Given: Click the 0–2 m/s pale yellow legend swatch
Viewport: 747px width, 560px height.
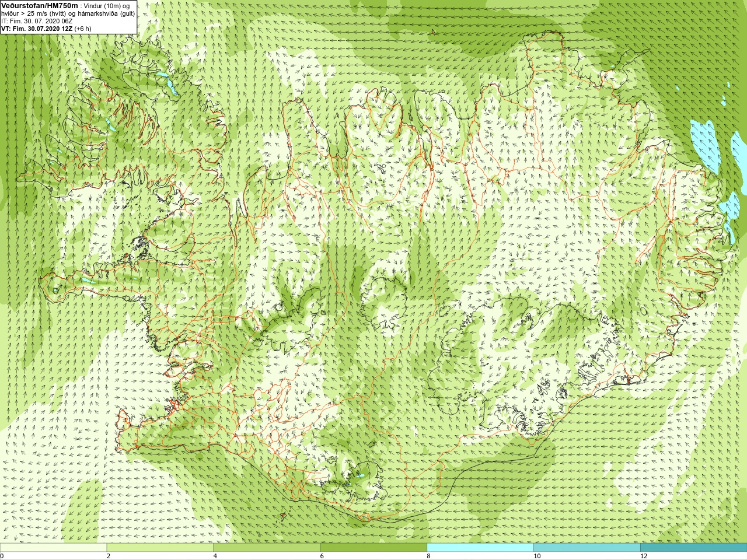Looking at the screenshot, I should 53,548.
